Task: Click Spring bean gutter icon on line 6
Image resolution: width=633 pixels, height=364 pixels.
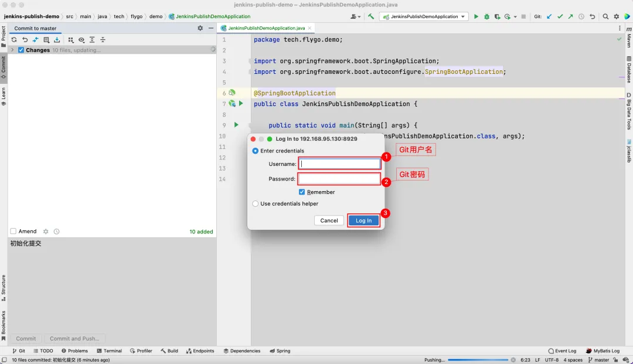Action: tap(232, 93)
